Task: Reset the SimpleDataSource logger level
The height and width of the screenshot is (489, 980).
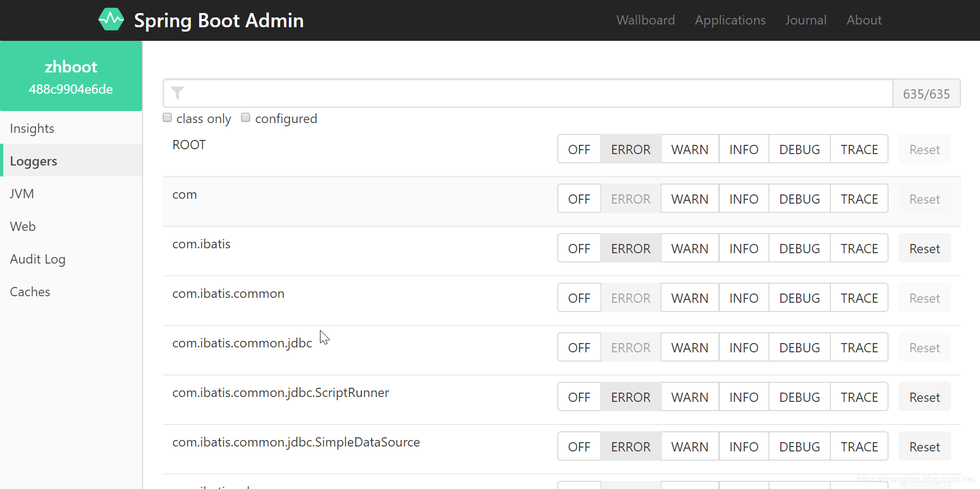Action: click(924, 447)
